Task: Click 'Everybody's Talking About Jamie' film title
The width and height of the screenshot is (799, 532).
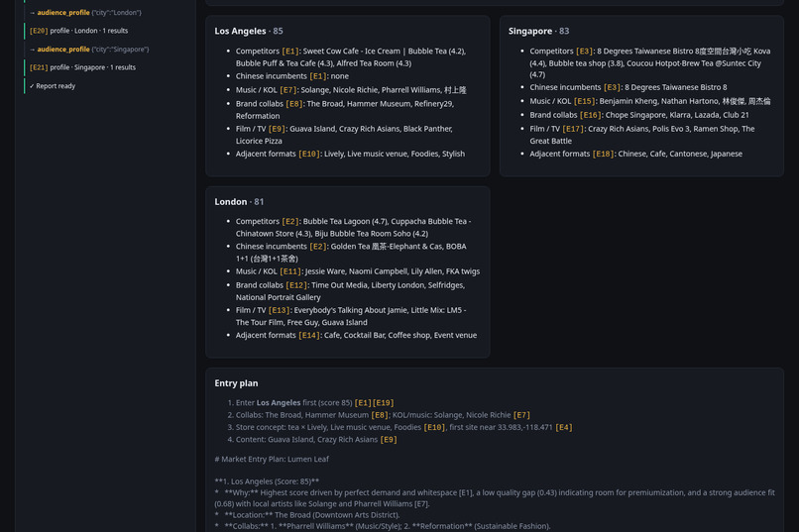Action: tap(350, 309)
